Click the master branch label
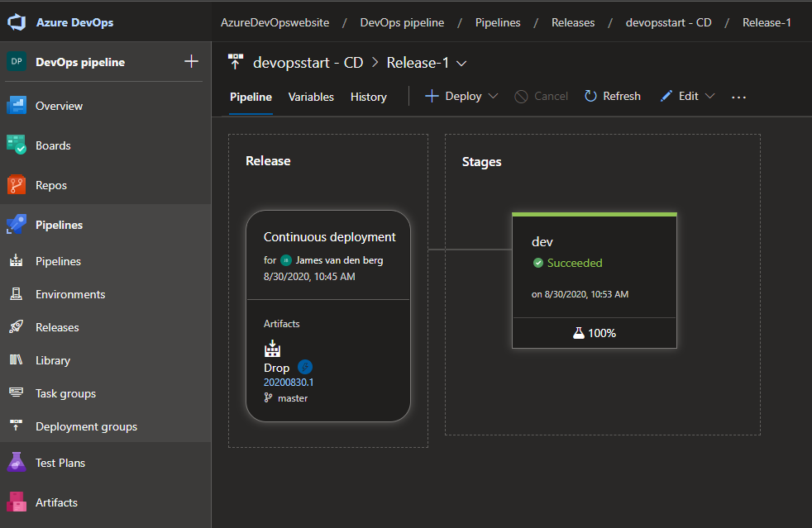 pyautogui.click(x=293, y=398)
